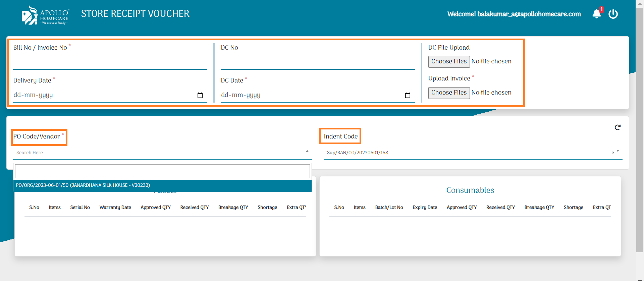Image resolution: width=644 pixels, height=281 pixels.
Task: Open DC Date calendar picker
Action: pyautogui.click(x=408, y=95)
